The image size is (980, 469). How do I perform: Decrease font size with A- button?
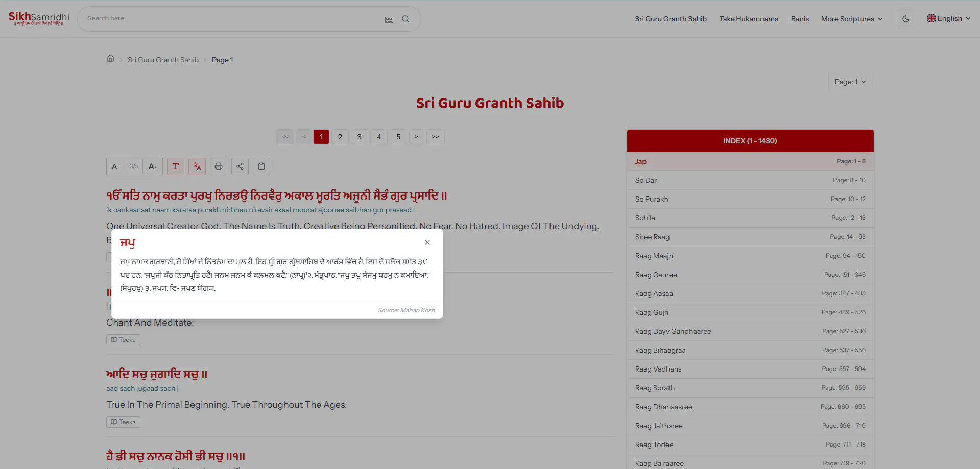[x=116, y=166]
